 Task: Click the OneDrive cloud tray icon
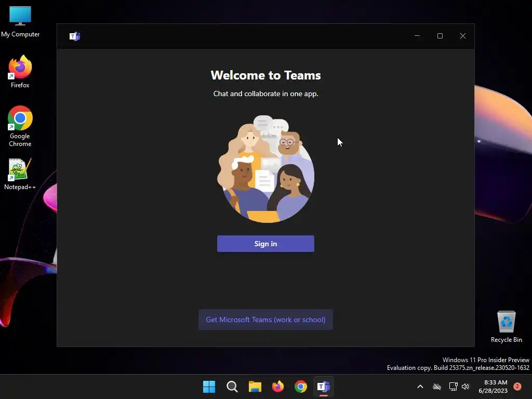pos(436,387)
